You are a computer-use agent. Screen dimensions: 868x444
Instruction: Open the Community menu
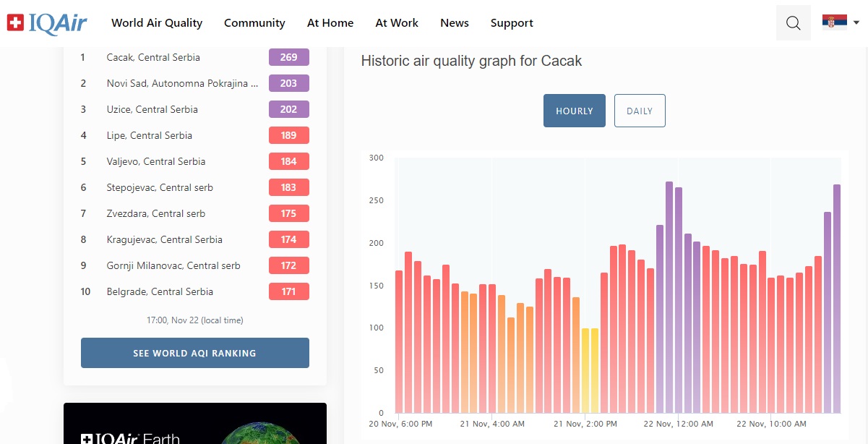(x=254, y=23)
